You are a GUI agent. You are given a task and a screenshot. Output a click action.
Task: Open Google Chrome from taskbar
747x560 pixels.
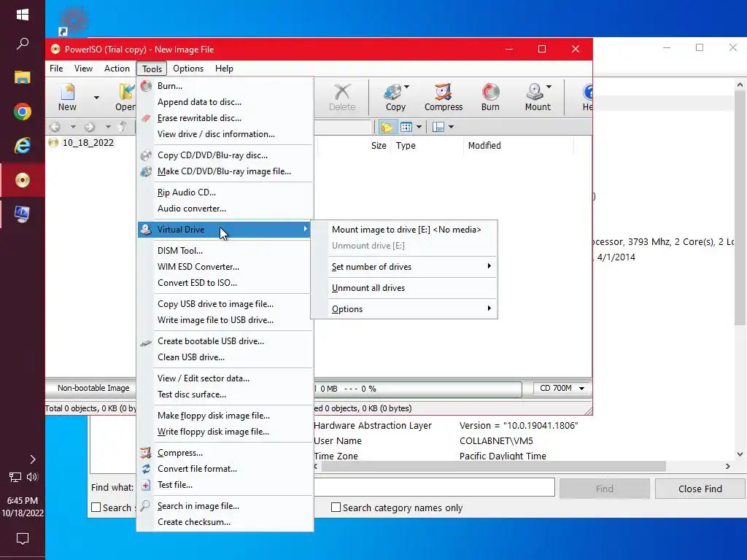point(23,112)
